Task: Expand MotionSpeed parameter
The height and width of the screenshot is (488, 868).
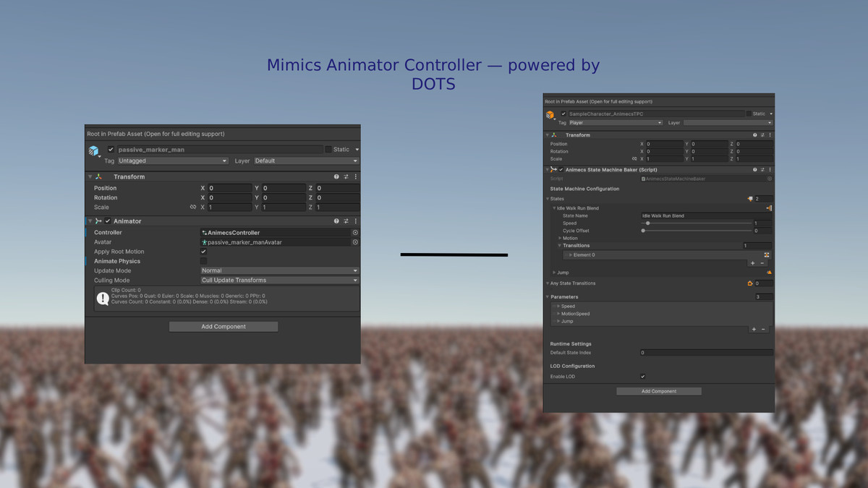Action: point(558,314)
